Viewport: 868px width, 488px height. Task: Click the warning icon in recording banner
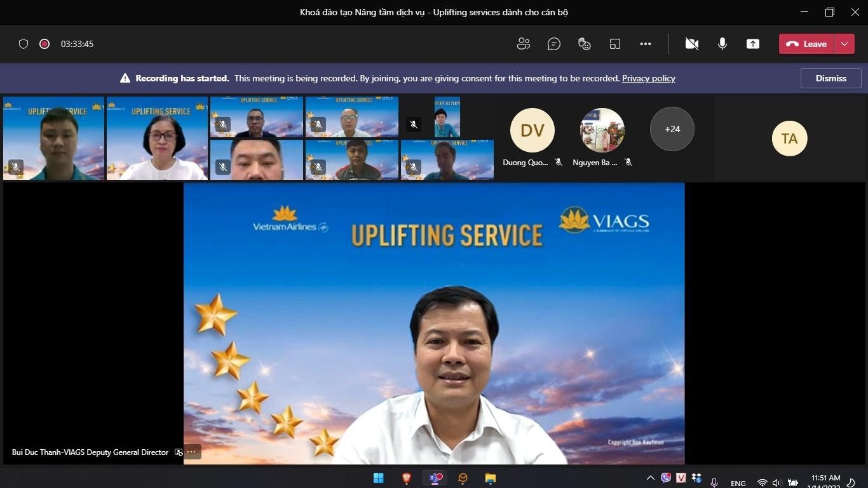point(125,78)
